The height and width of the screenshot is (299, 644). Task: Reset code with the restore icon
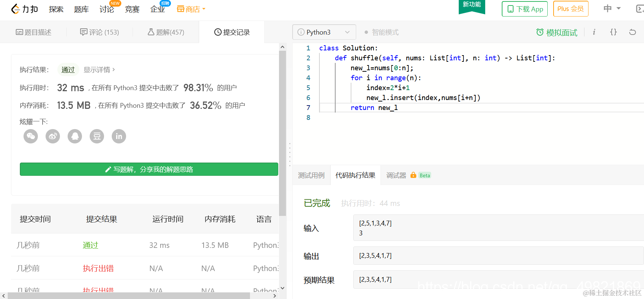[633, 32]
